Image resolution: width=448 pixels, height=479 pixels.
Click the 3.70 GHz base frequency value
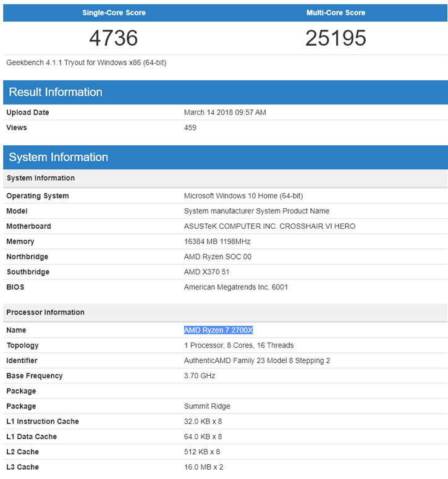coord(200,376)
